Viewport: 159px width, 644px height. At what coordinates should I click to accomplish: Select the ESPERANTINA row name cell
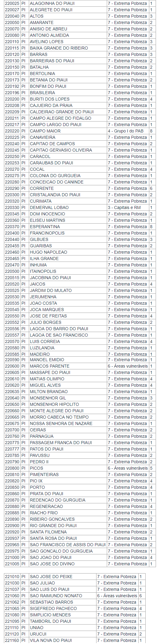[68, 227]
